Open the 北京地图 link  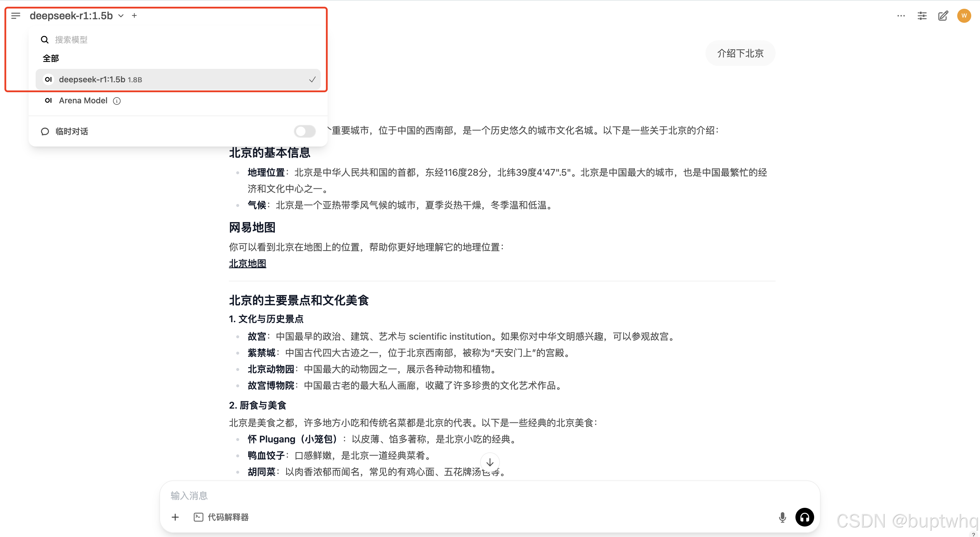click(x=247, y=264)
